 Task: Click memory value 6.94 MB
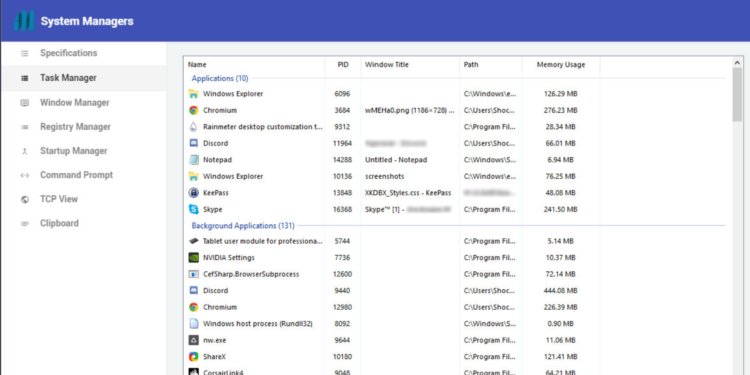pos(561,160)
